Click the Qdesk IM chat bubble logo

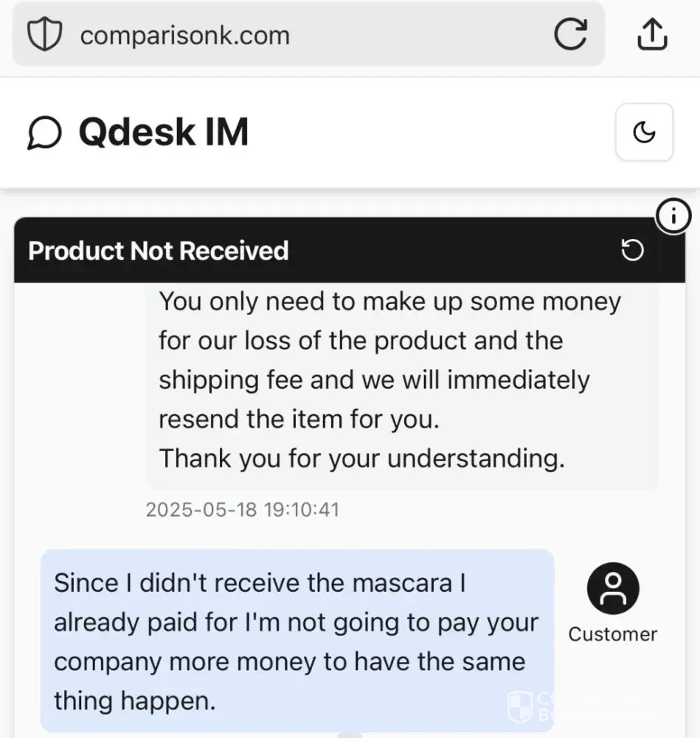click(44, 134)
